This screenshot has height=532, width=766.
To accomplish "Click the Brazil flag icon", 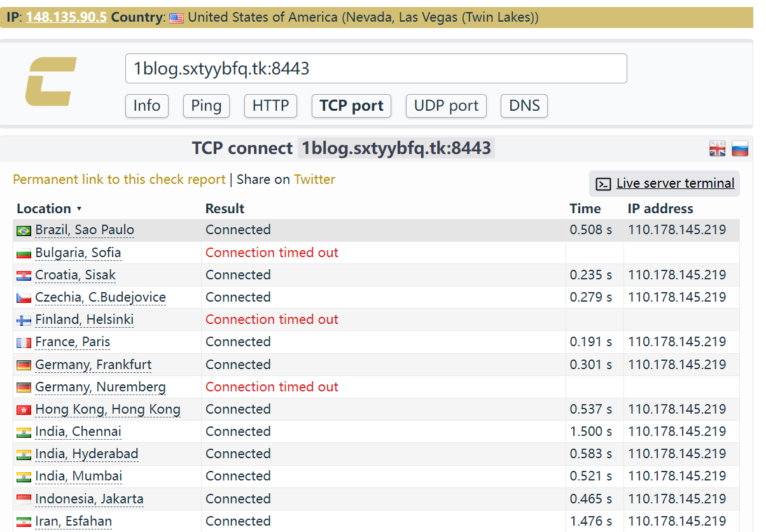I will [x=24, y=230].
